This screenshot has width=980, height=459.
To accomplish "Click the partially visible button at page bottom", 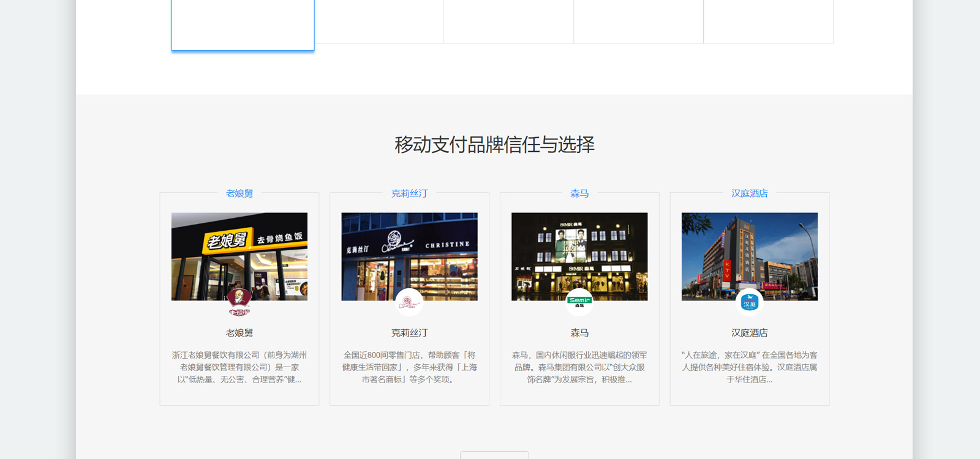I will 494,455.
